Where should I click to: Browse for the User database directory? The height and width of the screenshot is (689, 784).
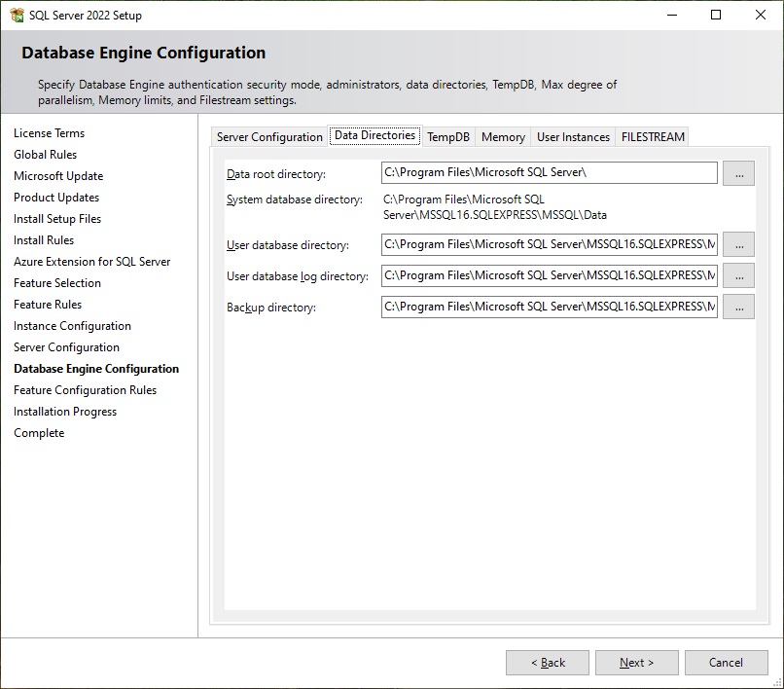738,244
